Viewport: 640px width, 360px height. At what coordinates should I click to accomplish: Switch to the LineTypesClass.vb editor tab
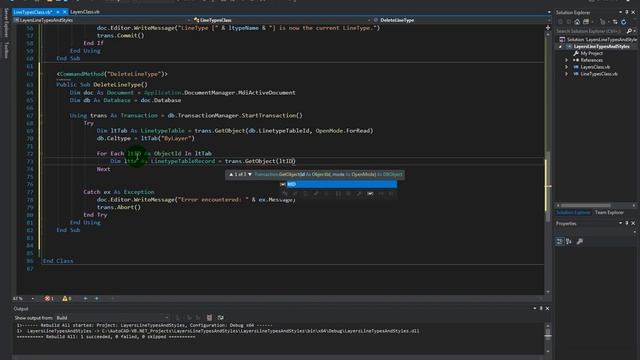[x=33, y=12]
